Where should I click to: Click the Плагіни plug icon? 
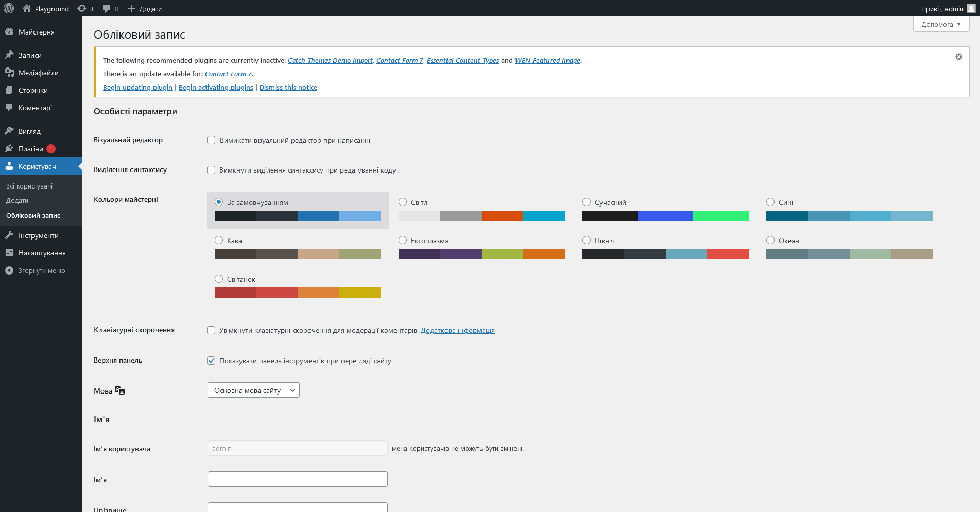coord(9,149)
